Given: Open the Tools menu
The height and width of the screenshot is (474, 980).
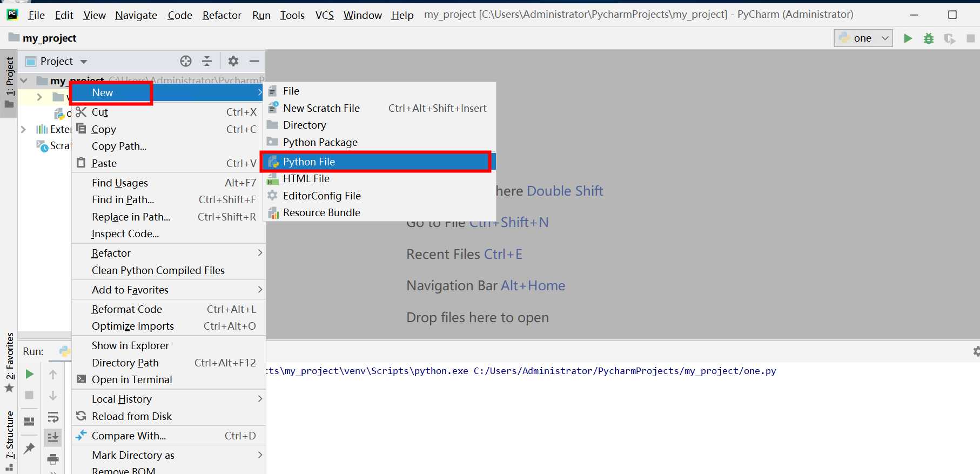Looking at the screenshot, I should point(292,15).
